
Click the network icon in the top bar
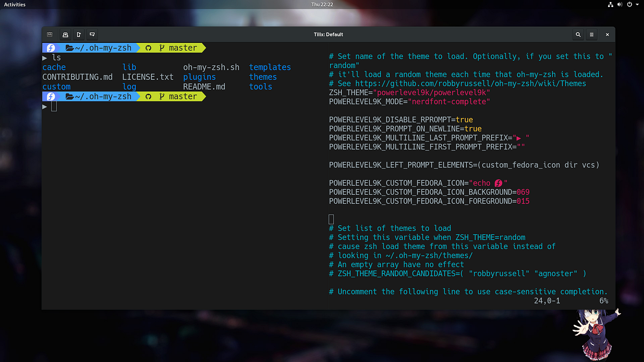(610, 4)
